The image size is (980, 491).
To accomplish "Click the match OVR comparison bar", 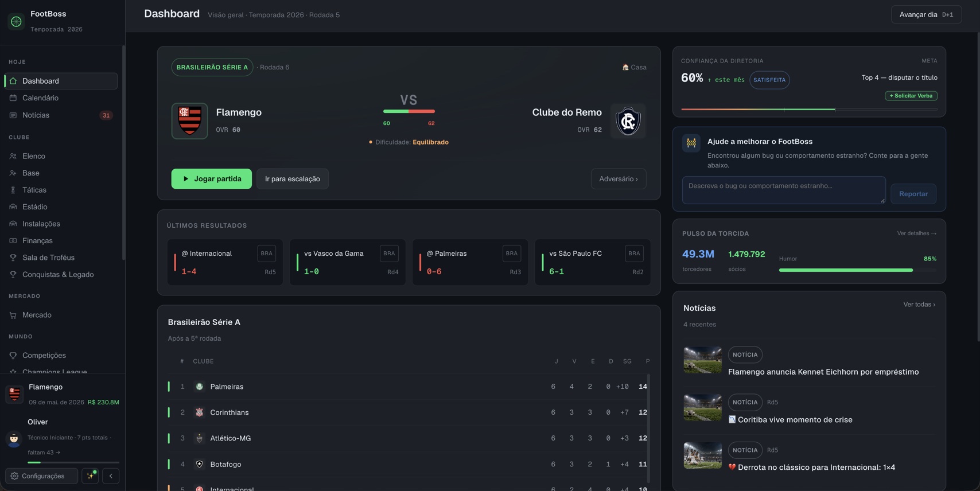I will point(409,111).
